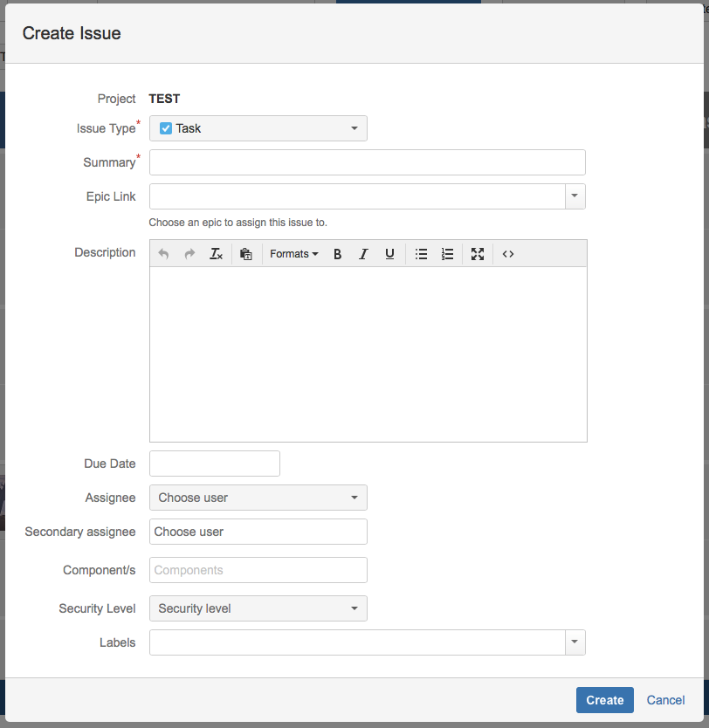Open the Assignee Choose user dropdown
The image size is (709, 728).
click(x=258, y=498)
